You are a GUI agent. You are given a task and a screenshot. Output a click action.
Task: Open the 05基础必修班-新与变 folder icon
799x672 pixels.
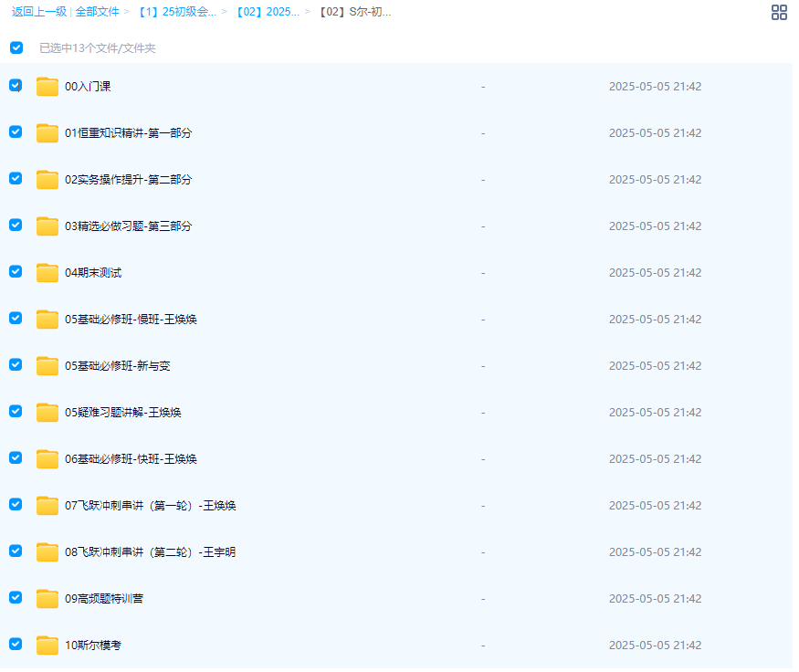(x=47, y=366)
